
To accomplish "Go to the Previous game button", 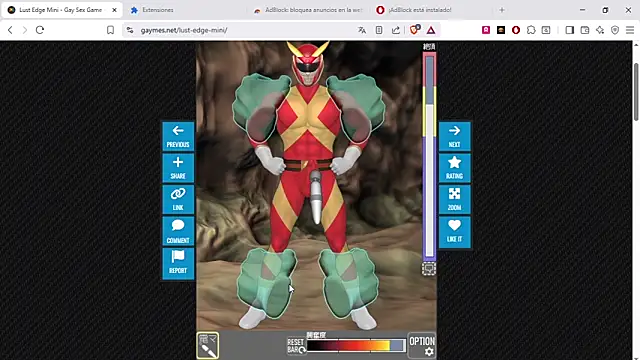I will click(178, 136).
